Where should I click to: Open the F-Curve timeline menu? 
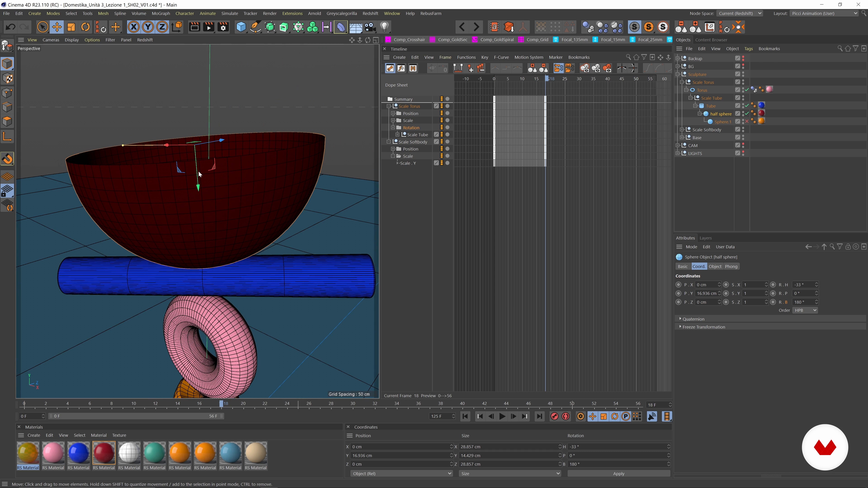tap(501, 57)
